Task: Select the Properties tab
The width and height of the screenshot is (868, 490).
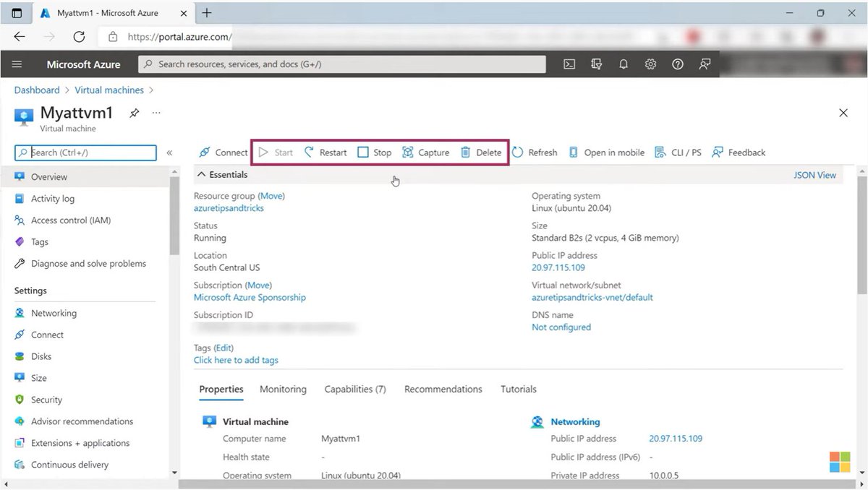Action: [x=221, y=390]
